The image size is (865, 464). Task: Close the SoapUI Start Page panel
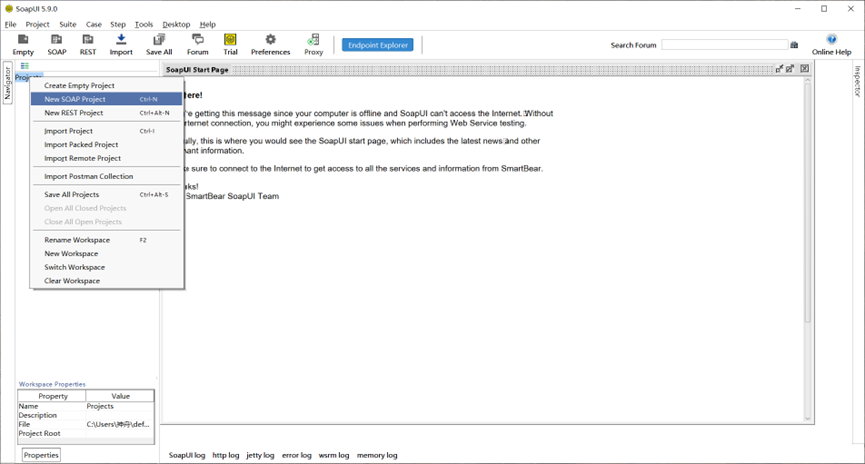(x=804, y=69)
